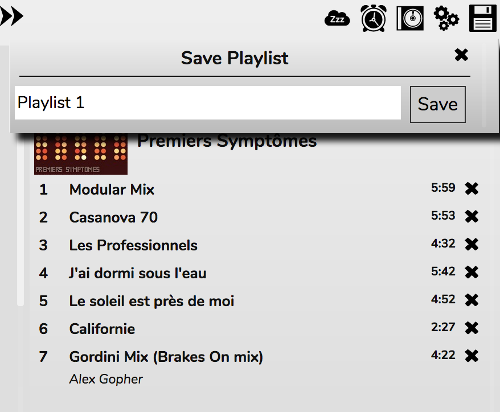
Task: Click the Premiers Symptômes album cover thumbnail
Action: coord(81,154)
